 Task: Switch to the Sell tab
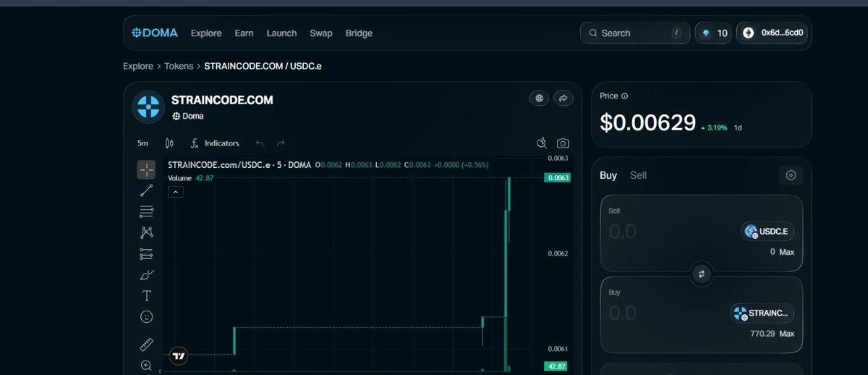coord(638,175)
